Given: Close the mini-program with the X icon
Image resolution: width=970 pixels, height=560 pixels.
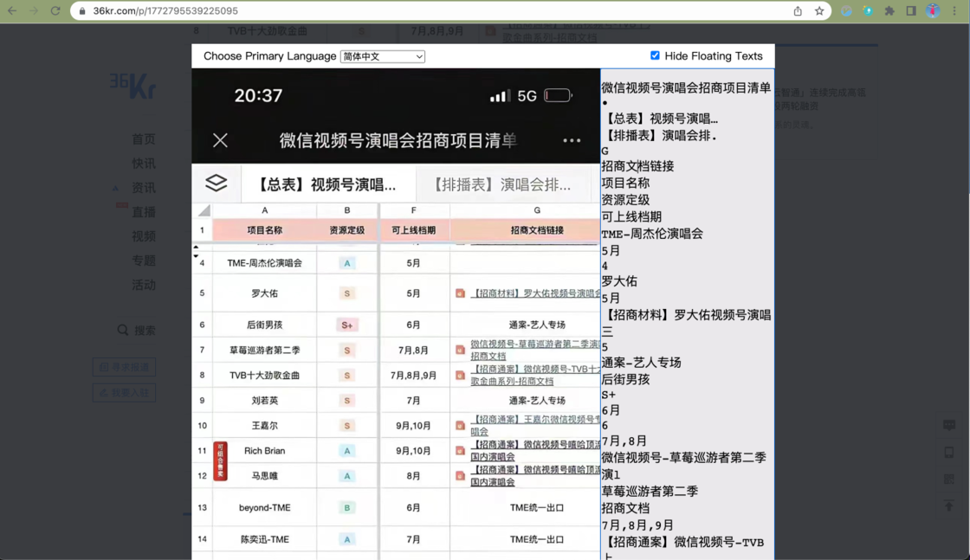Looking at the screenshot, I should point(220,140).
